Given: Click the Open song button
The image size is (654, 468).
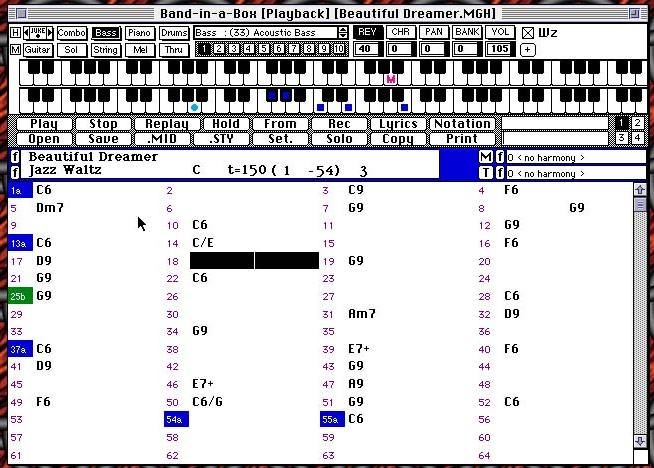Looking at the screenshot, I should (44, 139).
